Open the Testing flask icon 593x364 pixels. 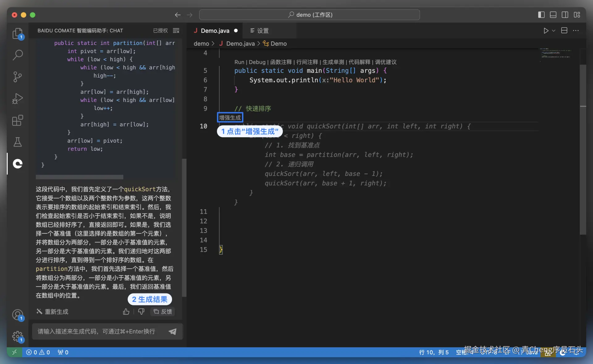18,142
